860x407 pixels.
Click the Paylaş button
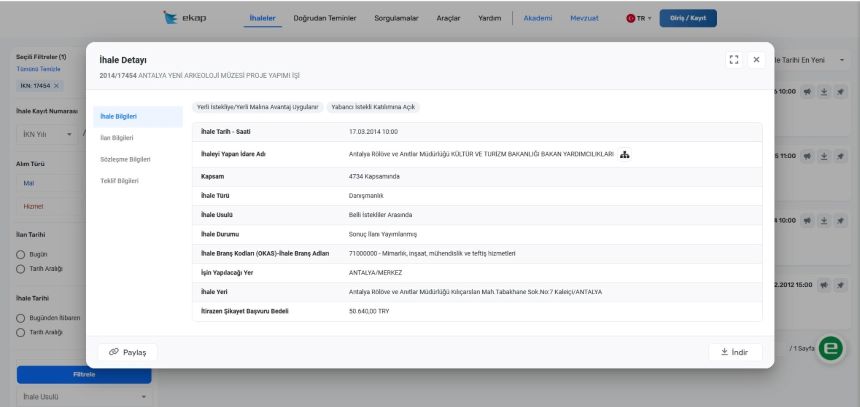(x=127, y=352)
